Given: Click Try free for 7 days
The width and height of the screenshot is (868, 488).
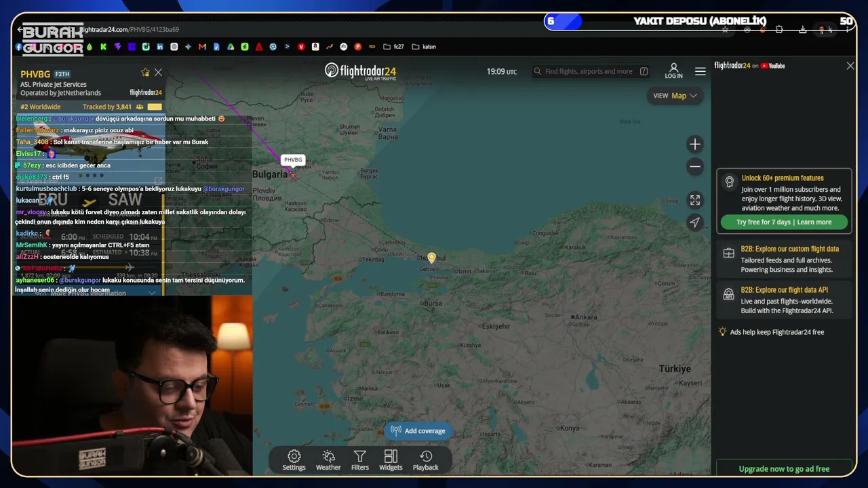Looking at the screenshot, I should click(x=764, y=222).
